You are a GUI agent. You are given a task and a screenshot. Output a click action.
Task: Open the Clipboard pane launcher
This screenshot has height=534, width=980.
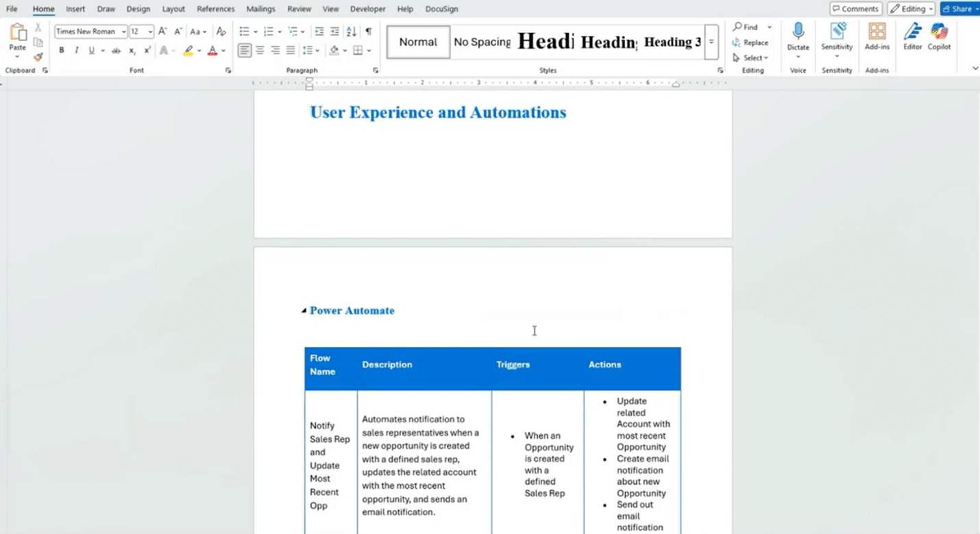[x=45, y=71]
